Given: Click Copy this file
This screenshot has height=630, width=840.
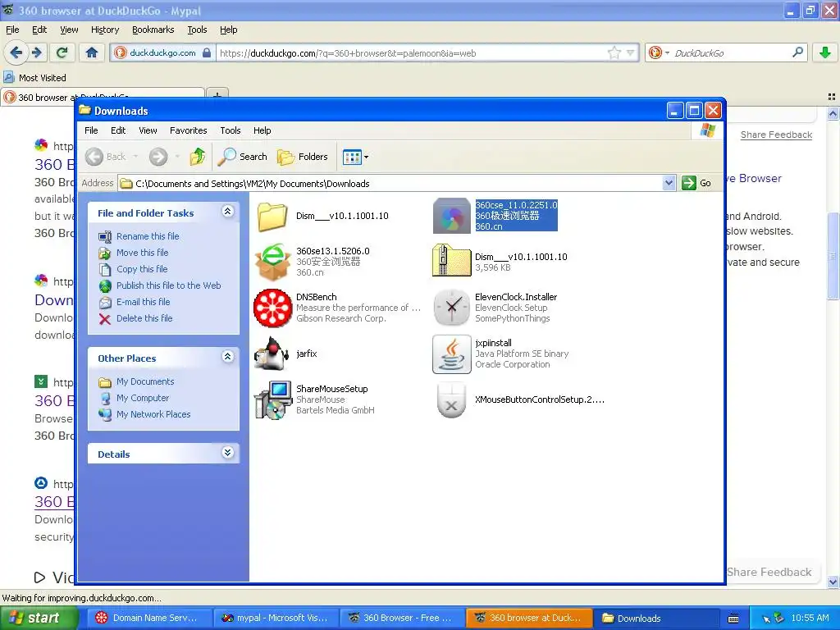Looking at the screenshot, I should click(142, 269).
